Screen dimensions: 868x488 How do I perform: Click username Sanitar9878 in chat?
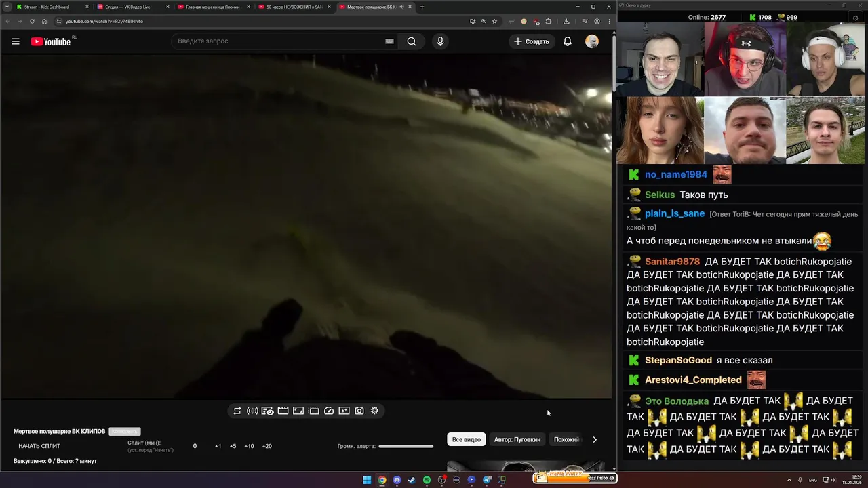[x=672, y=262]
